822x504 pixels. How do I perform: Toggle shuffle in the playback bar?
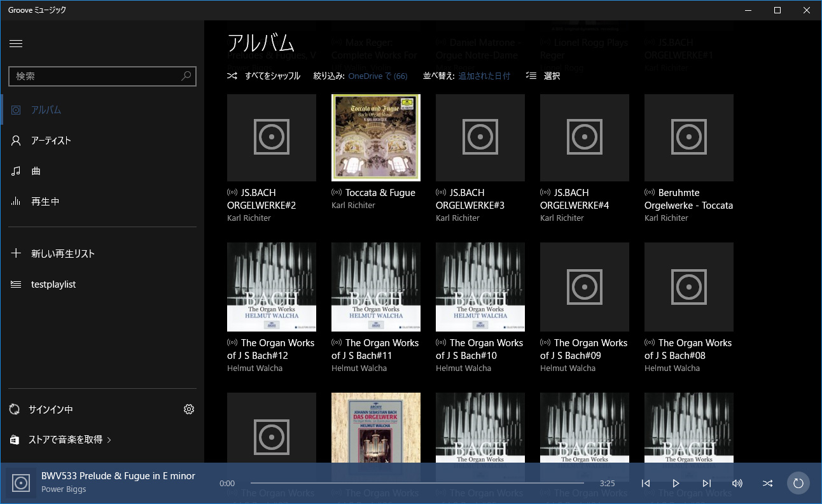click(768, 484)
